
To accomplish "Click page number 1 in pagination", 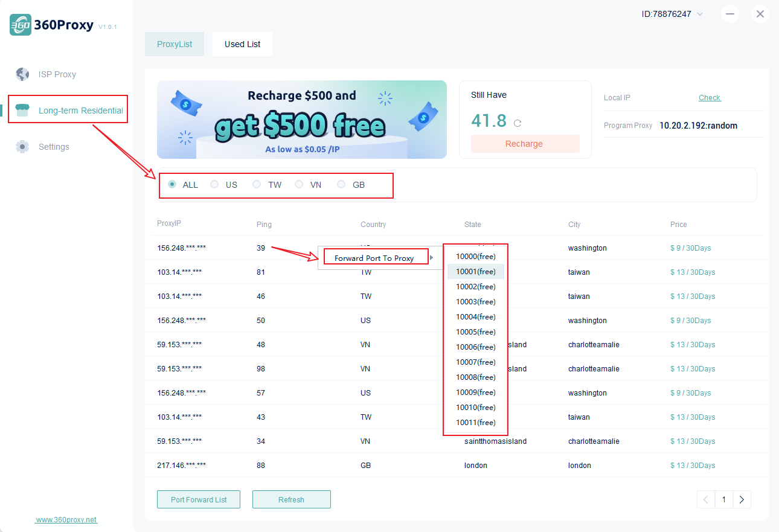I will pyautogui.click(x=723, y=499).
